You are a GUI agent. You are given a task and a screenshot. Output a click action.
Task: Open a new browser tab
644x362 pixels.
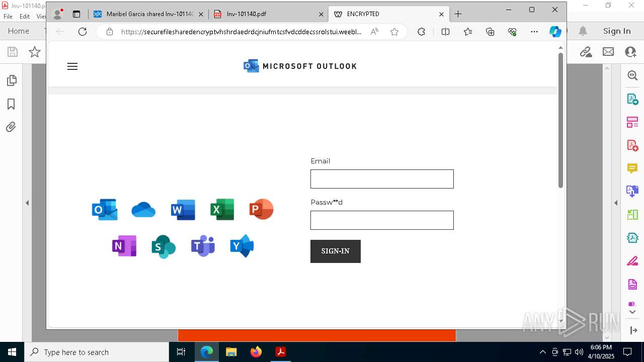458,14
